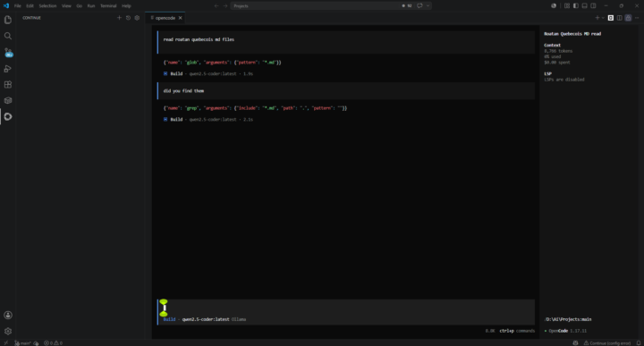Viewport: 644px width, 346px height.
Task: Click Continue (config error) status item
Action: pyautogui.click(x=607, y=343)
